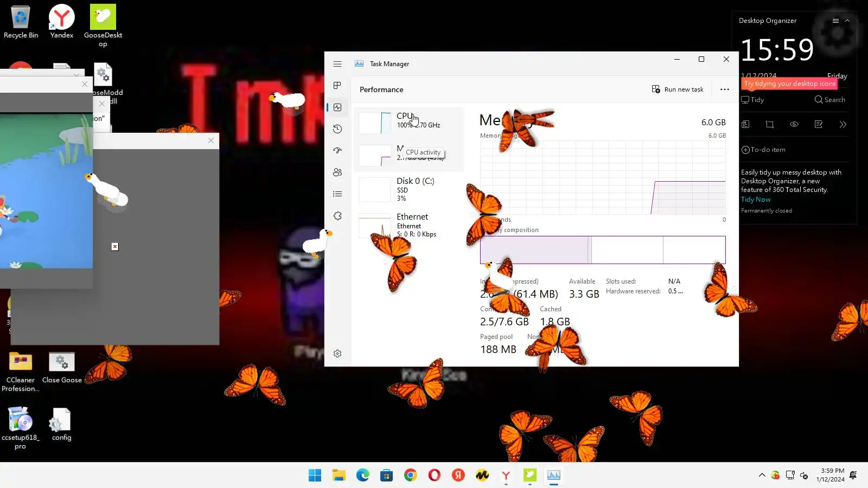This screenshot has width=868, height=488.
Task: Click Tidy in Desktop Organizer
Action: (x=753, y=100)
